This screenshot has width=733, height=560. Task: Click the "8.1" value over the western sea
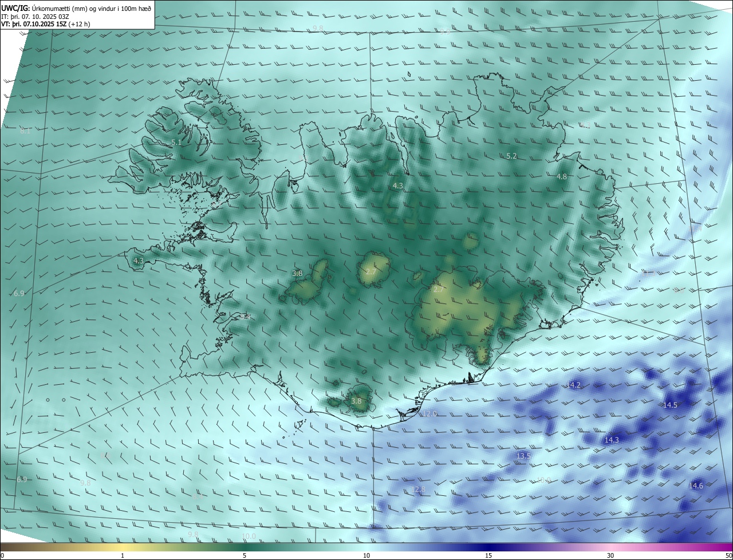[x=25, y=131]
